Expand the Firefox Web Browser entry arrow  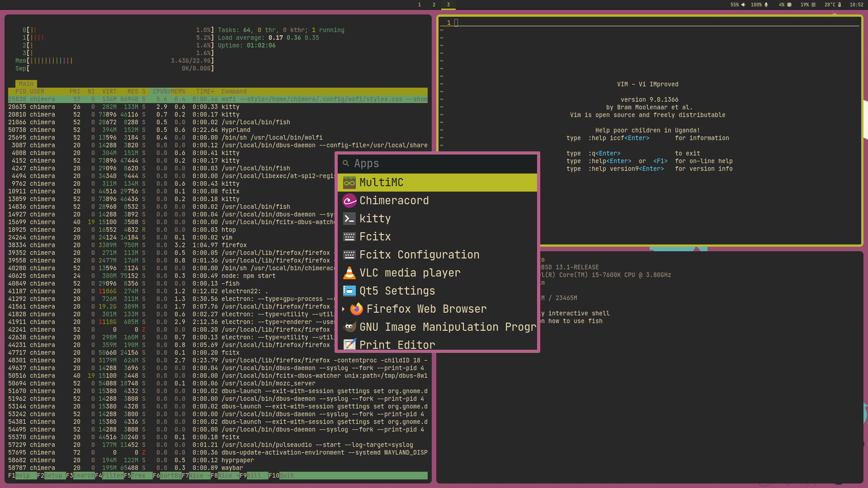pyautogui.click(x=344, y=309)
